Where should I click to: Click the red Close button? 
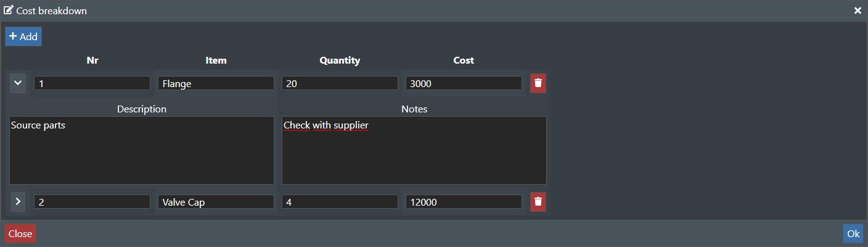click(x=20, y=233)
